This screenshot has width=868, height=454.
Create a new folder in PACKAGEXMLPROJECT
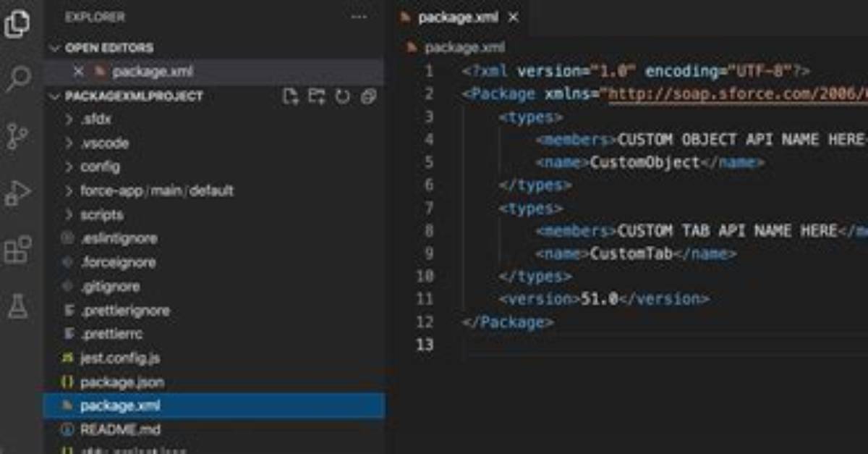click(x=316, y=96)
